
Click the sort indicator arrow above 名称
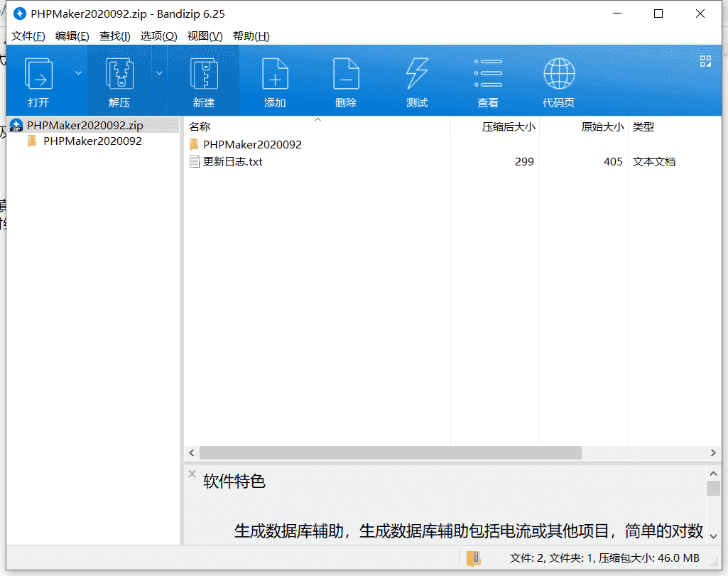(317, 120)
